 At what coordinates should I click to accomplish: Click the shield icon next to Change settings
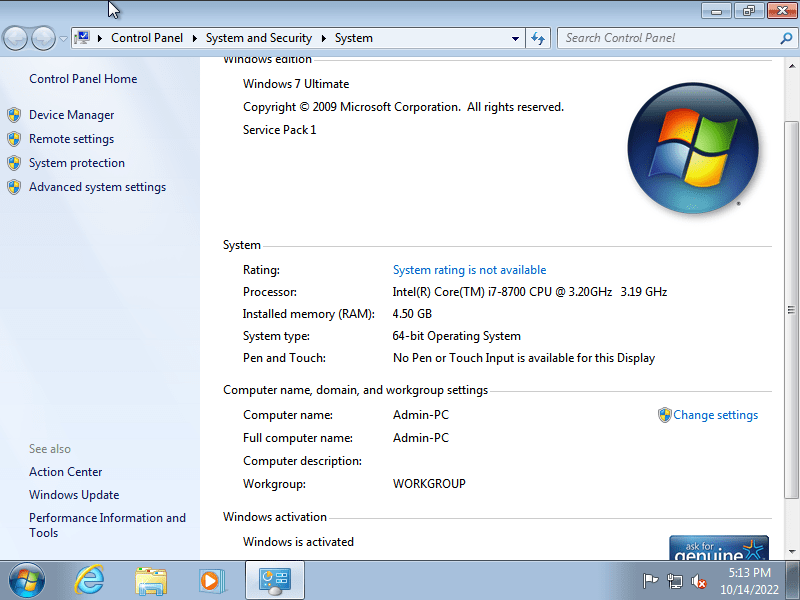coord(664,415)
